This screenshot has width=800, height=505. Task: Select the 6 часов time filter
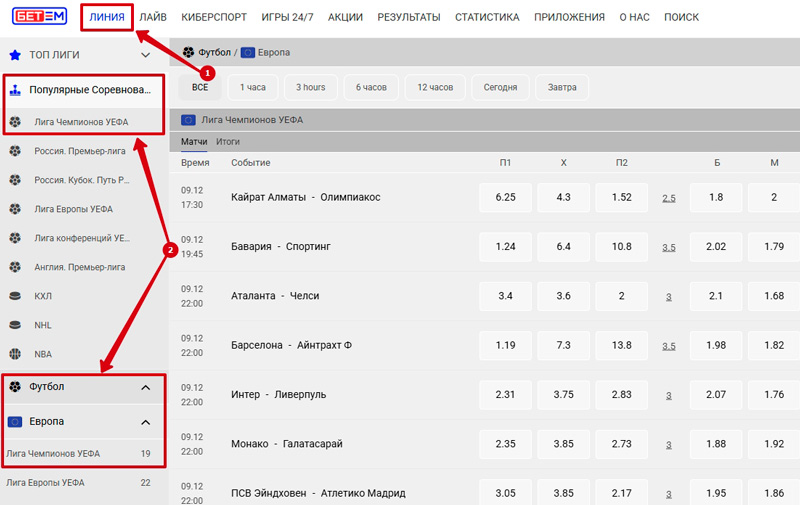point(371,87)
